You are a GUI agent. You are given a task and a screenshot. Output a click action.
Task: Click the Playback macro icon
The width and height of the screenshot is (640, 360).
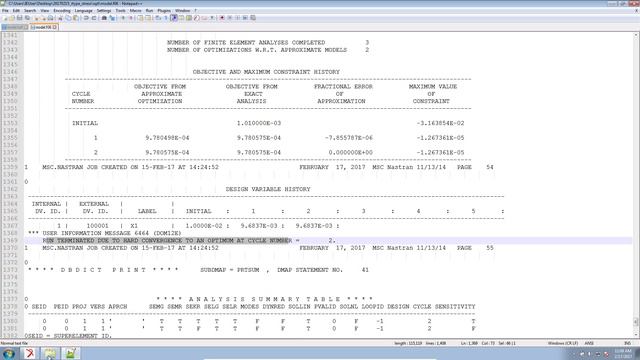click(x=238, y=18)
